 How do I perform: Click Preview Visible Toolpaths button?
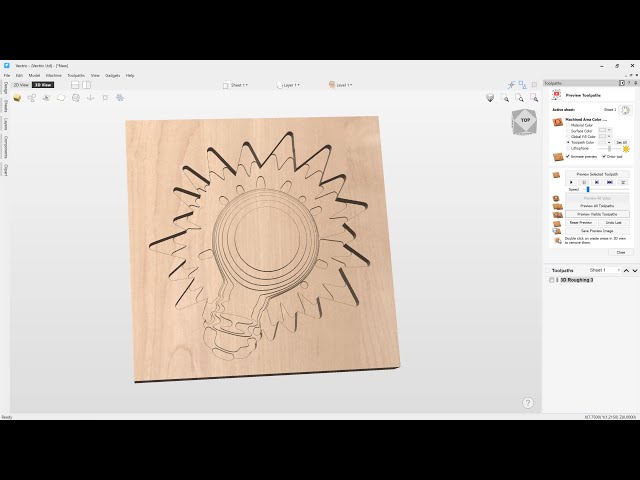click(x=597, y=214)
